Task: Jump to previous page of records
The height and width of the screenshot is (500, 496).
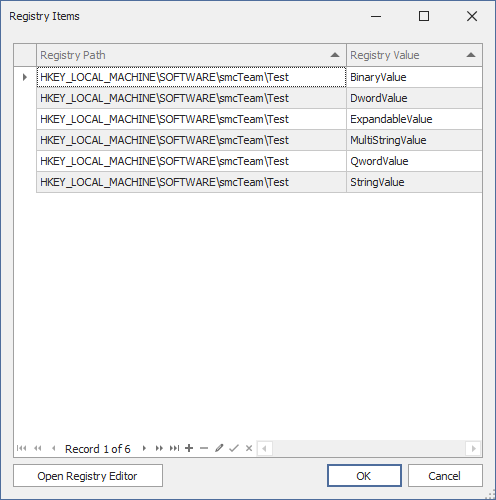Action: (38, 448)
